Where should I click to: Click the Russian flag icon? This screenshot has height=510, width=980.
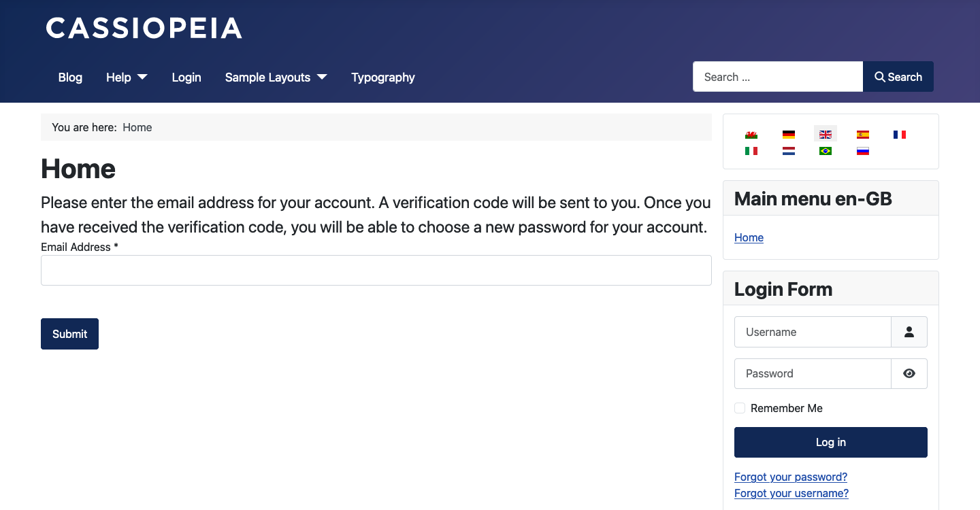[x=863, y=150]
